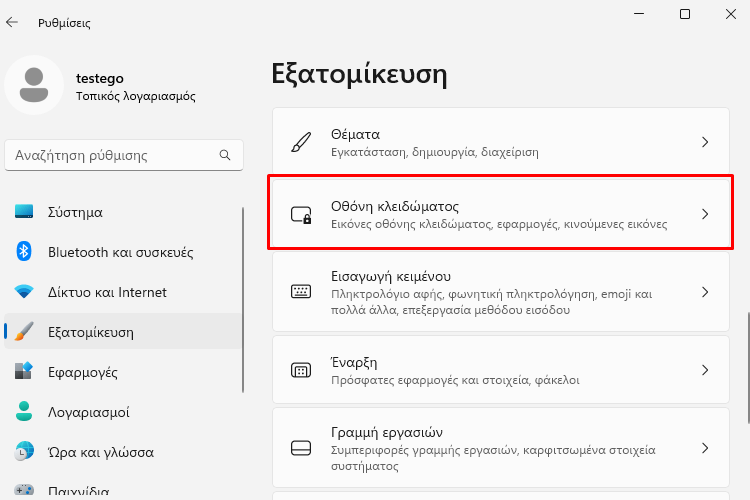Click the Έναρξη start menu icon
The image size is (750, 500).
[x=301, y=370]
